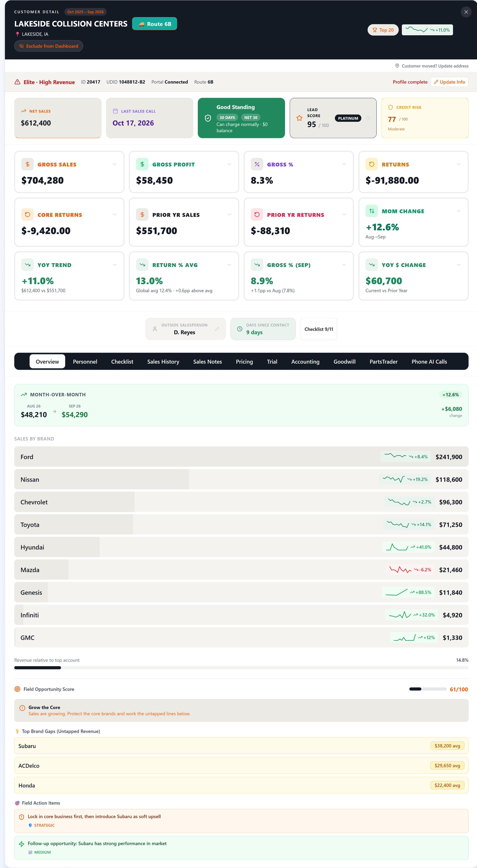Click the Last Sales Call calendar icon
This screenshot has height=868, width=477.
[115, 111]
